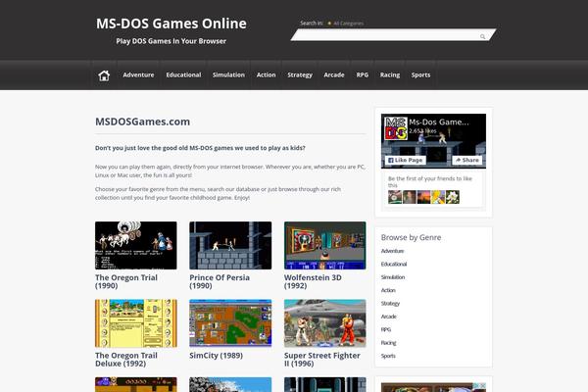Go to the home page icon
Image resolution: width=588 pixels, height=392 pixels.
(104, 75)
